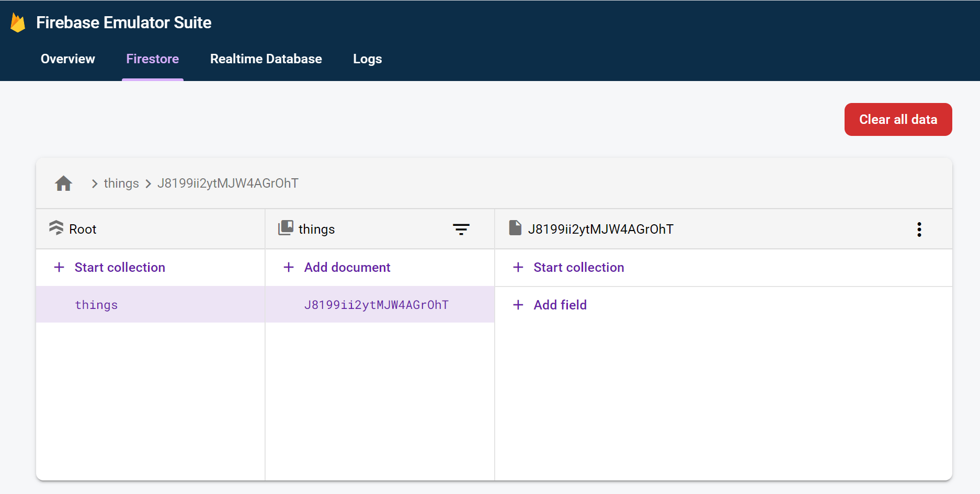Click the plus icon next to Add field
This screenshot has height=494, width=980.
[x=518, y=305]
